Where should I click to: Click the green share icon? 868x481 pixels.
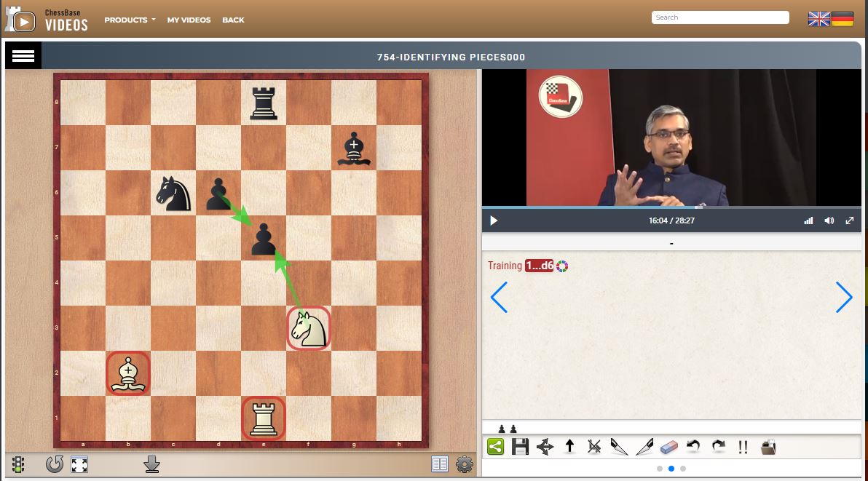(x=495, y=447)
